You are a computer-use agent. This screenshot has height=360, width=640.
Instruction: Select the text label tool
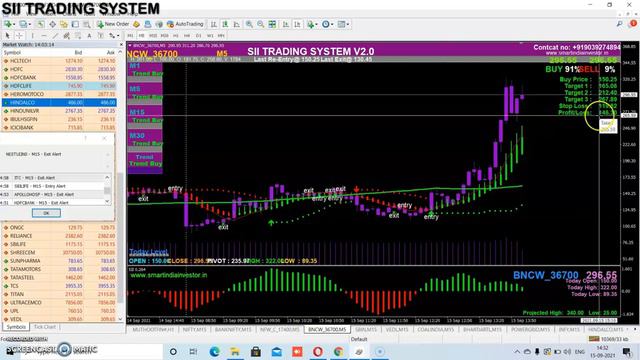pos(100,36)
